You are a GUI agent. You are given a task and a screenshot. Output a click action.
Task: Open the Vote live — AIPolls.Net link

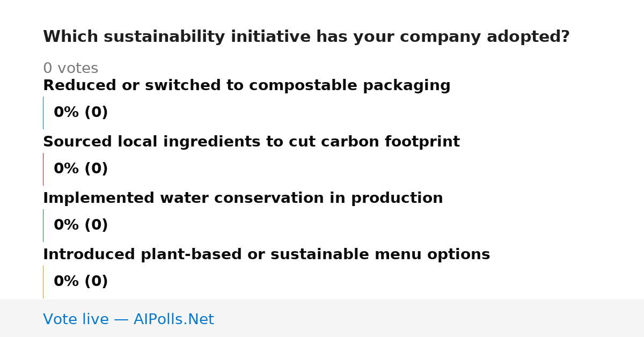tap(128, 319)
